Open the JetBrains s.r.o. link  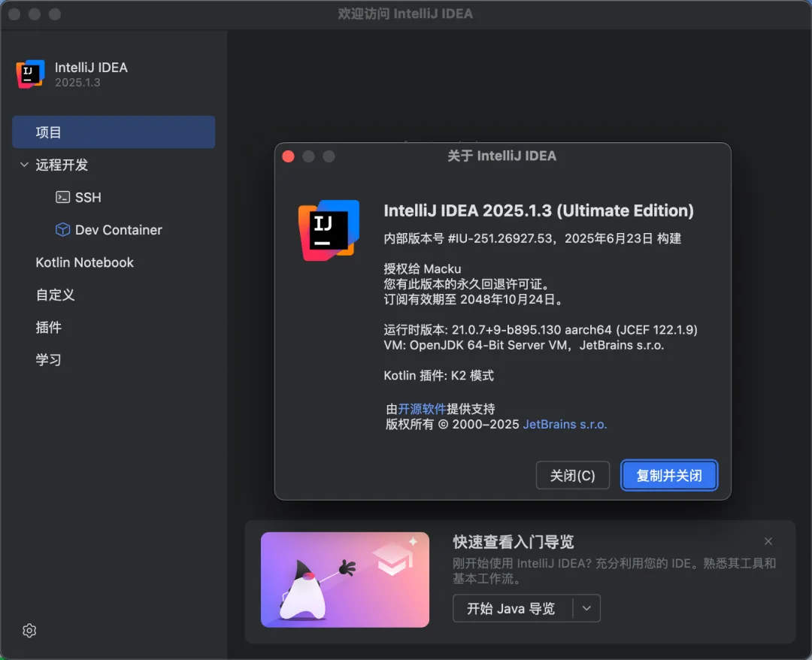point(565,425)
